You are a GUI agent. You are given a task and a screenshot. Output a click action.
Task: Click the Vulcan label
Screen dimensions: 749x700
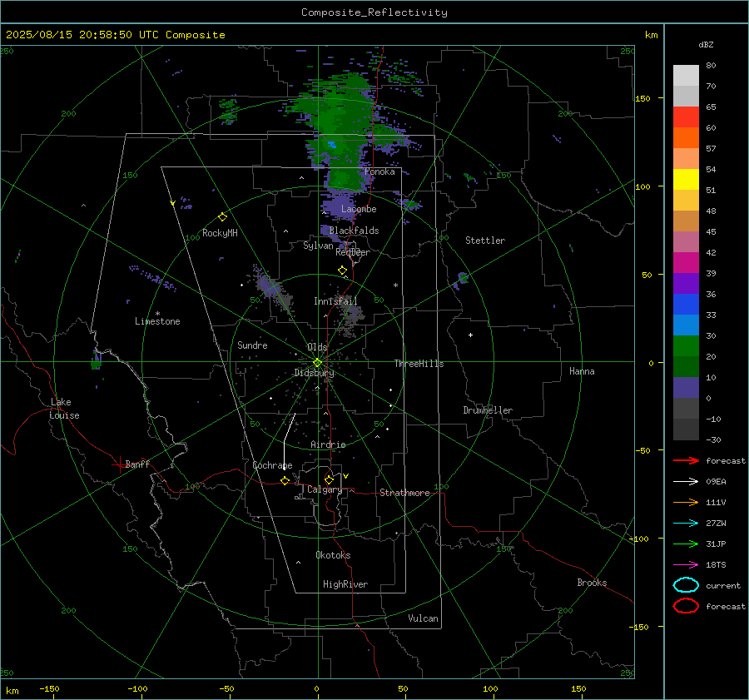click(423, 618)
